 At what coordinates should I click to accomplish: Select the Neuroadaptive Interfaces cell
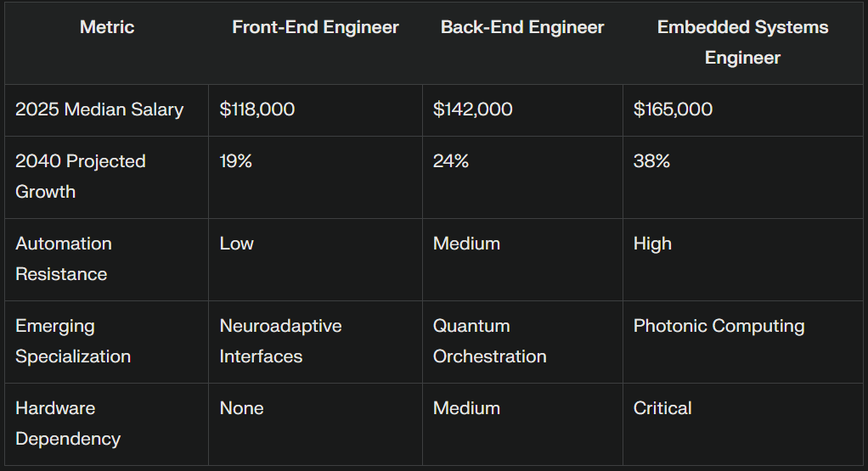pos(280,341)
